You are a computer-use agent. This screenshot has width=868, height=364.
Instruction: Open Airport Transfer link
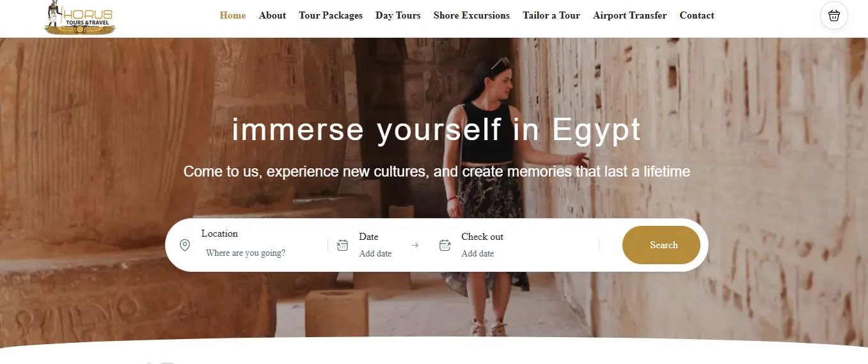pyautogui.click(x=629, y=15)
